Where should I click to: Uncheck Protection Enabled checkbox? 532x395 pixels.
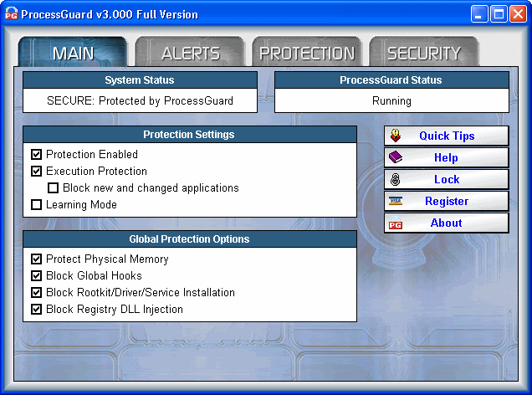point(36,155)
